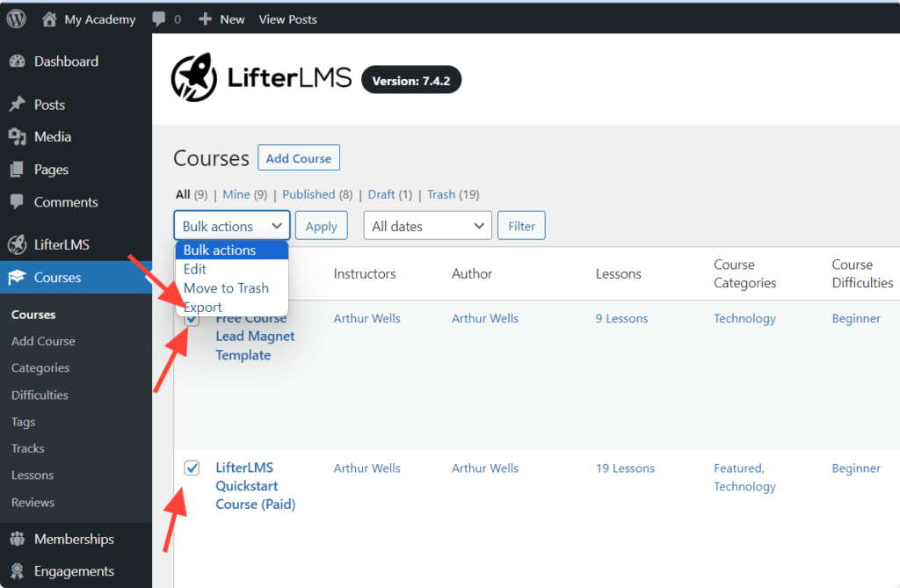This screenshot has height=588, width=900.
Task: Select the Engagements sidebar icon
Action: [x=19, y=571]
